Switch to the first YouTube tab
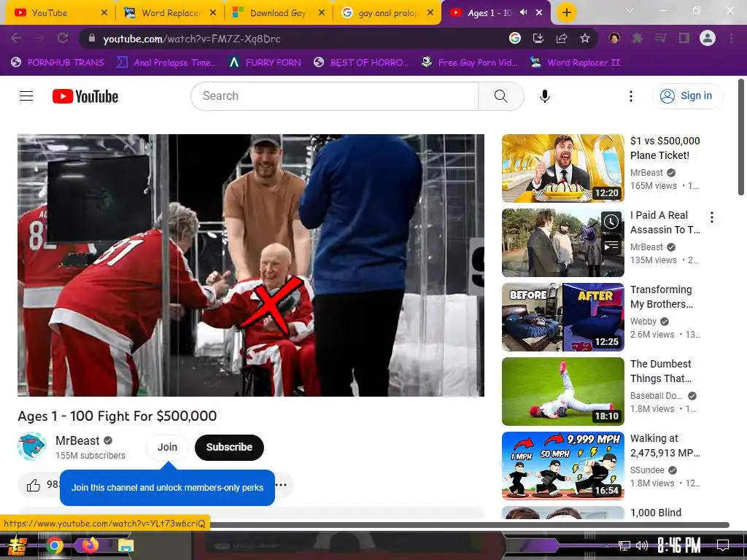The width and height of the screenshot is (747, 560). 58,13
